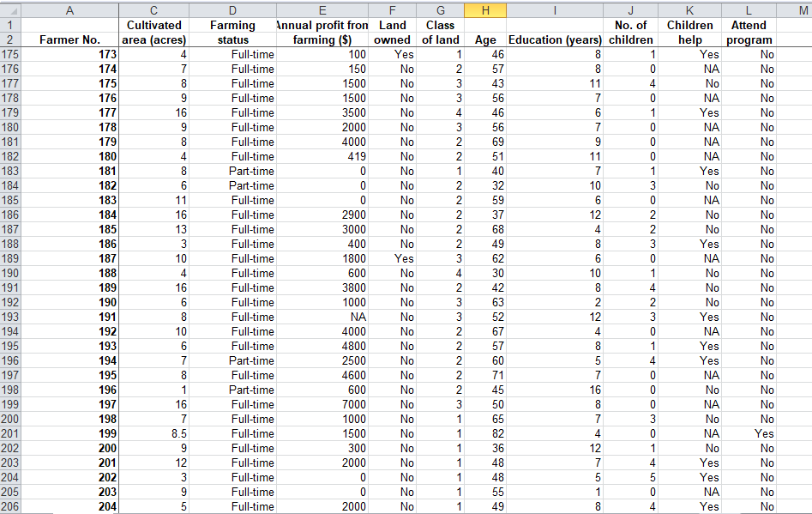Select column L header

coord(748,8)
